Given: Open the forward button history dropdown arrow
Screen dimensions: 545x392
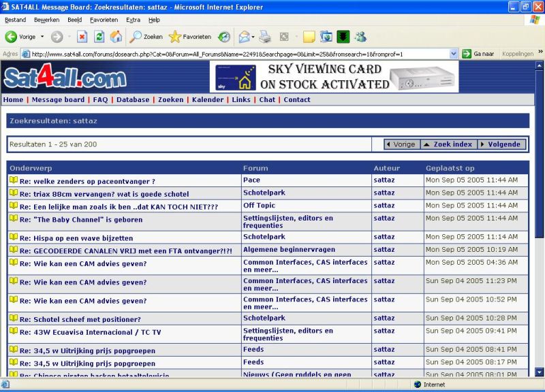Looking at the screenshot, I should click(68, 37).
